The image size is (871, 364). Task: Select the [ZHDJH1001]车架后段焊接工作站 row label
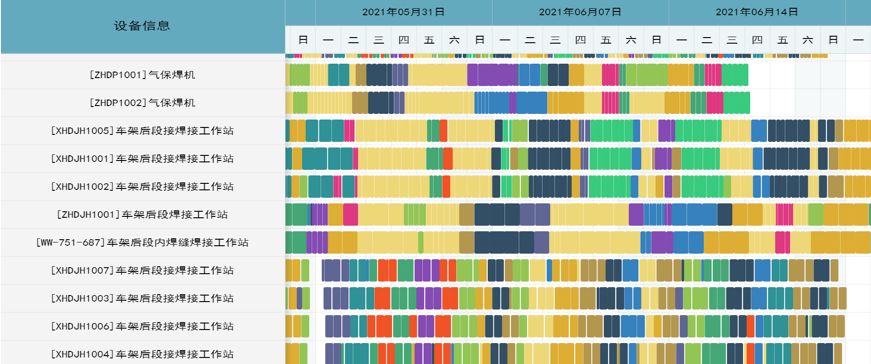click(143, 215)
